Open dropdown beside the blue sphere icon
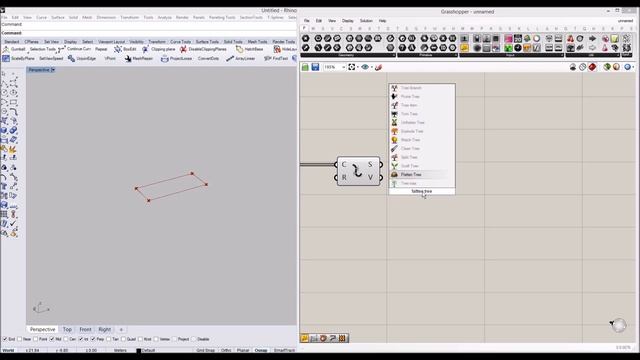Viewport: 640px width, 360px height. pos(633,67)
